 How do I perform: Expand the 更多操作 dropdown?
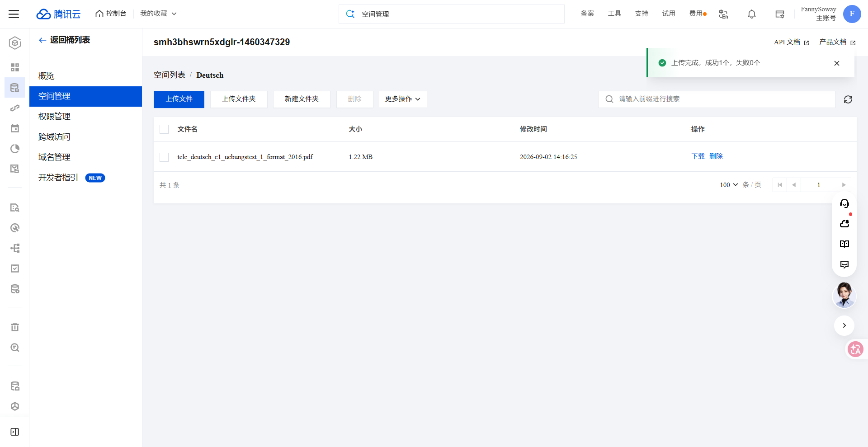point(403,99)
